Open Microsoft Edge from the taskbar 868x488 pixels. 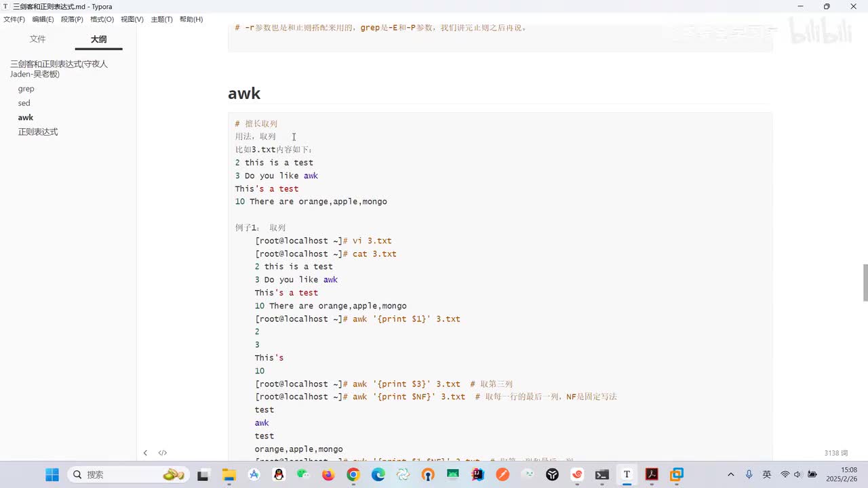[x=378, y=474]
